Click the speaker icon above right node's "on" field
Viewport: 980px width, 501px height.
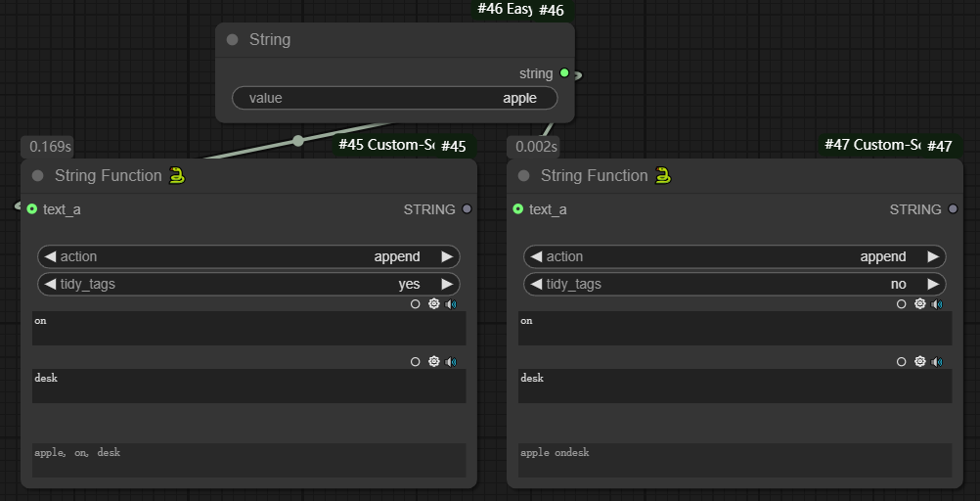click(937, 304)
